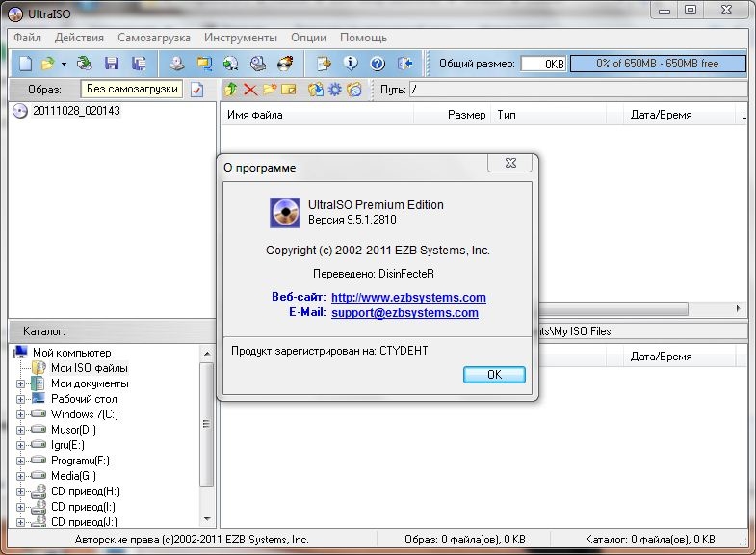This screenshot has height=555, width=756.
Task: Click the information 'i' toolbar icon
Action: [x=352, y=64]
